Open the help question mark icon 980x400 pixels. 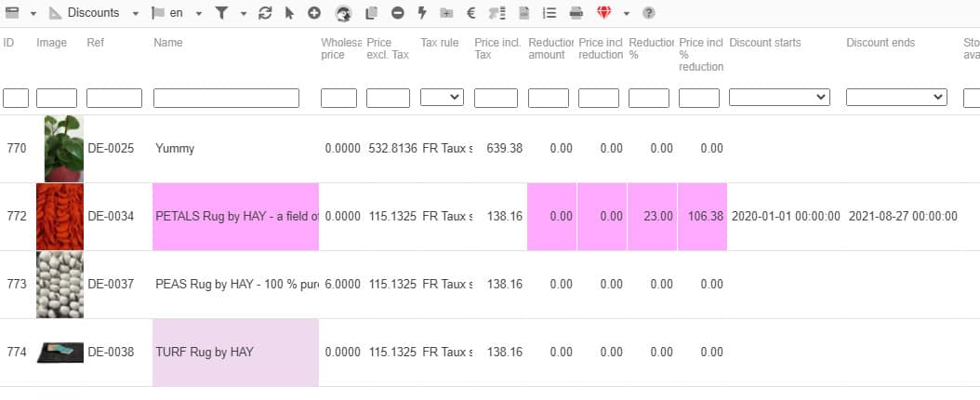coord(648,13)
